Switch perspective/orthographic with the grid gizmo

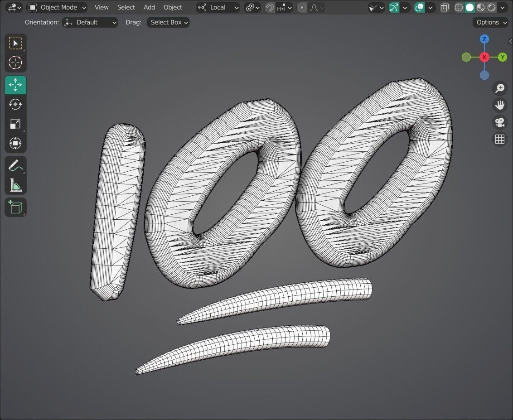[x=499, y=140]
